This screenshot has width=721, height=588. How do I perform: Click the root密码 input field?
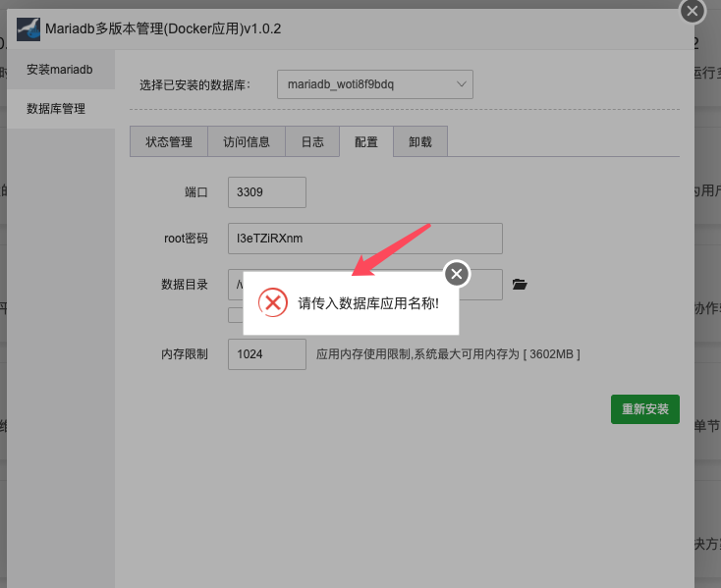pos(365,239)
